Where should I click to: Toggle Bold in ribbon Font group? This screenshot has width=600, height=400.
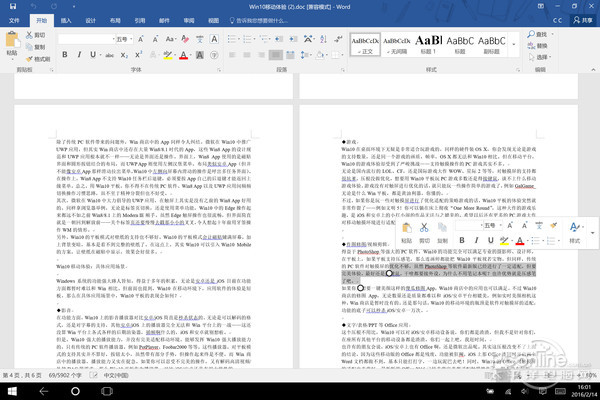(65, 55)
